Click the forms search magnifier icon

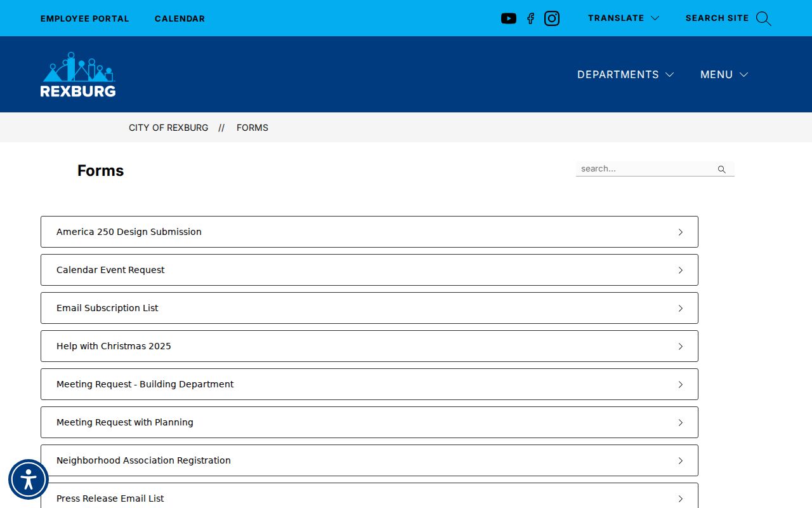(x=721, y=169)
